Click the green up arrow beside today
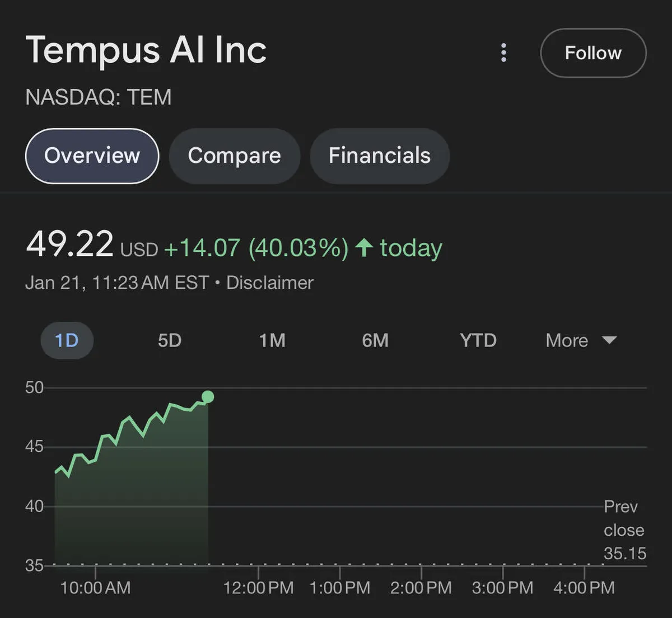This screenshot has width=672, height=618. [364, 247]
